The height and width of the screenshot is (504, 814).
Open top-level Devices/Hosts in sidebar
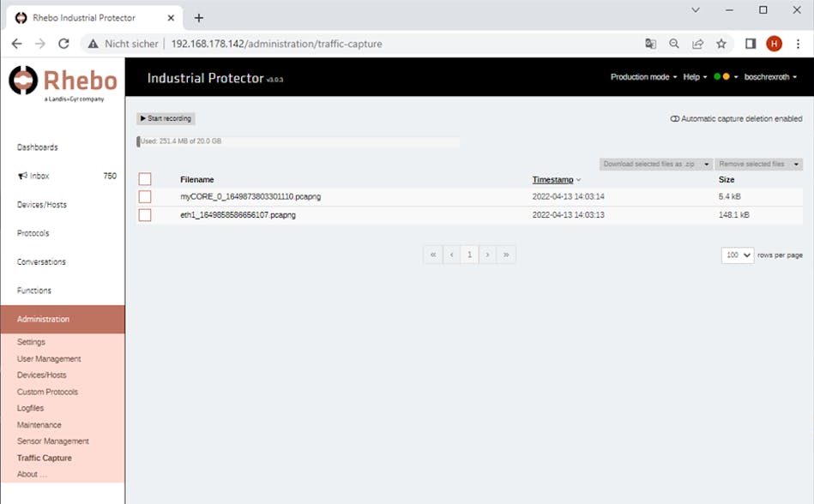coord(42,204)
